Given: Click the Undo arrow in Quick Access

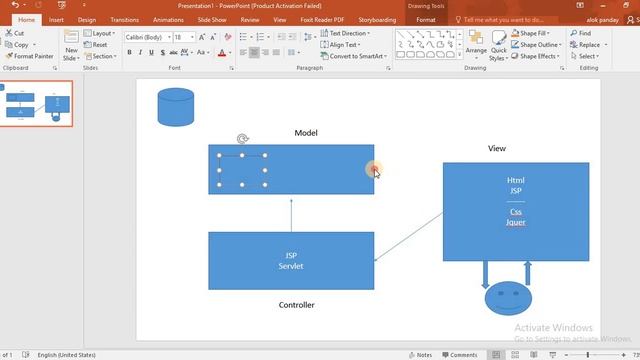Looking at the screenshot, I should [x=15, y=5].
